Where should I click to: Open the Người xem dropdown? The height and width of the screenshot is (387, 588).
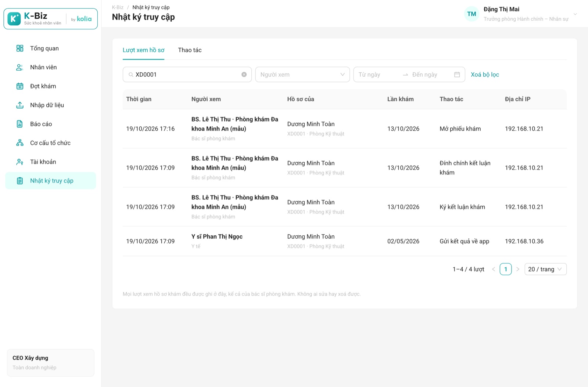302,75
